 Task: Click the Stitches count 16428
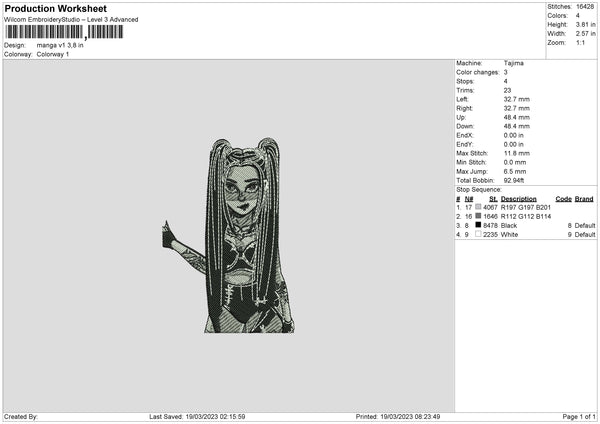click(585, 7)
